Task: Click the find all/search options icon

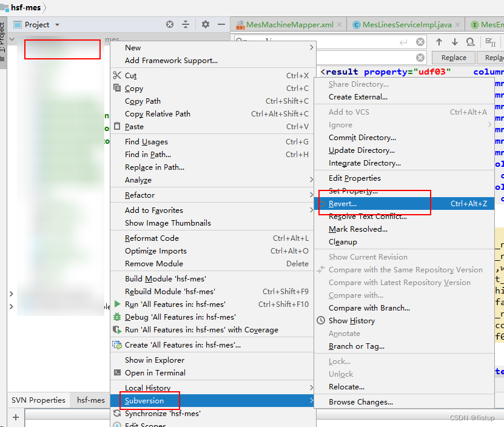Action: pyautogui.click(x=470, y=42)
